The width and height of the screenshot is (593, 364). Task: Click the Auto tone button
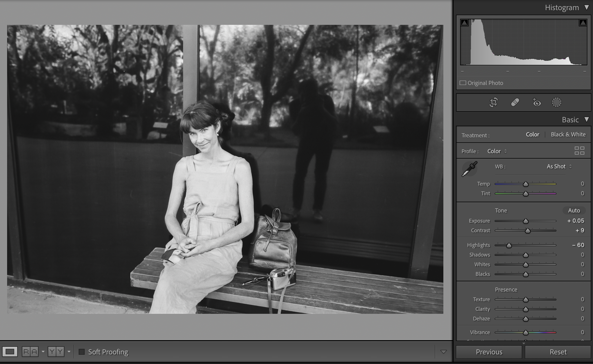click(574, 210)
